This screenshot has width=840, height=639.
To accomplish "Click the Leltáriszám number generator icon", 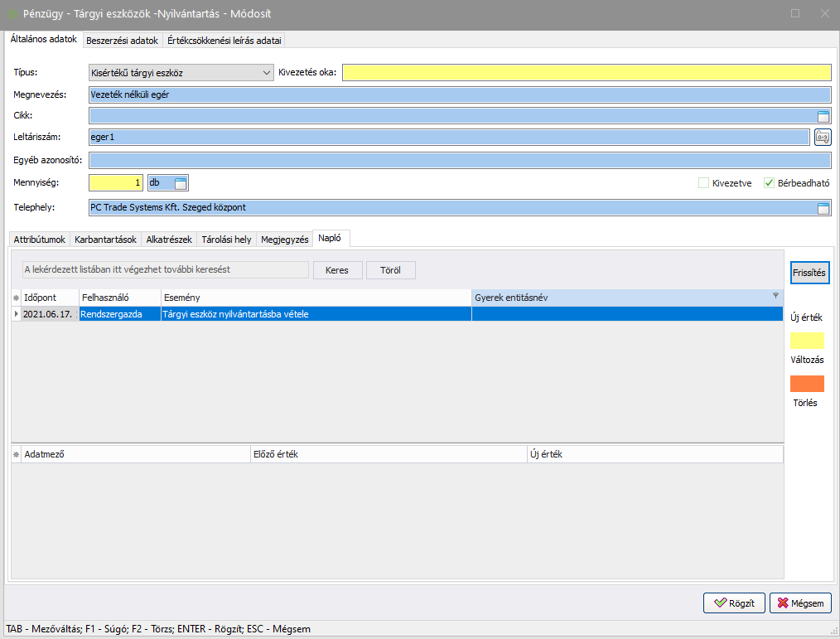I will [823, 138].
